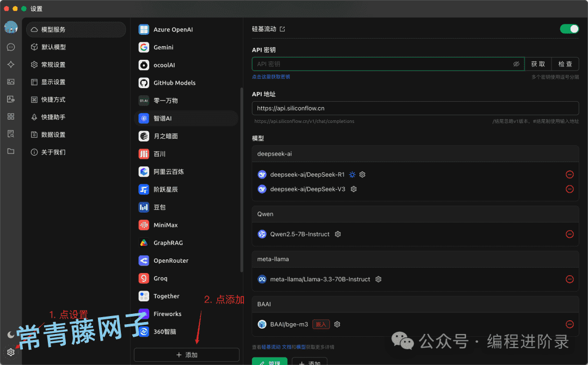Toggle the 硅基流动 provider enable switch
Screen dimensions: 588x365
pos(569,29)
